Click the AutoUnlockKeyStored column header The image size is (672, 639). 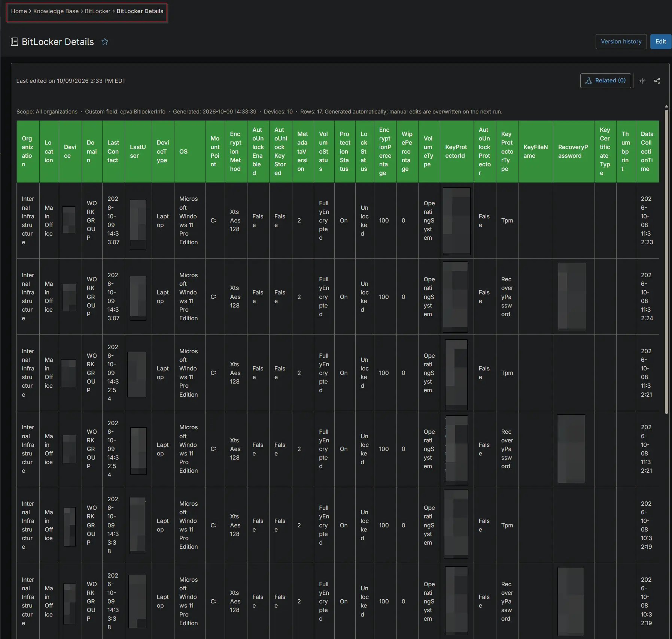click(x=280, y=151)
